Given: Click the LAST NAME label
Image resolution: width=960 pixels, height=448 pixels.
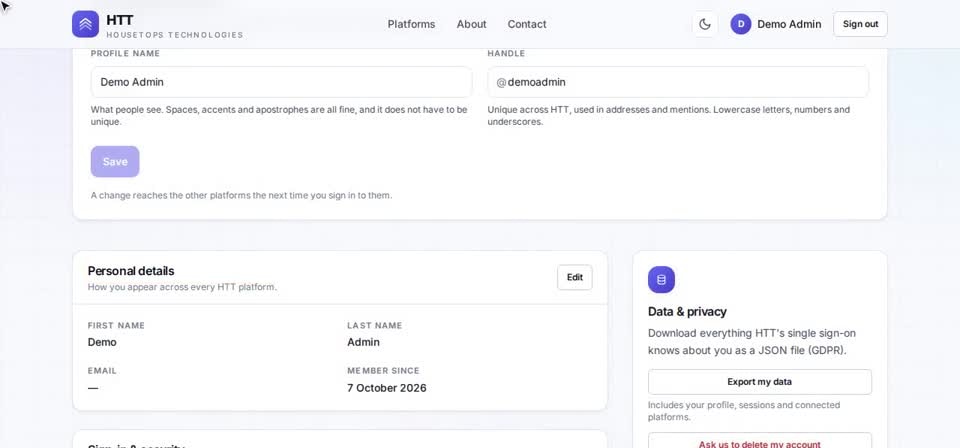Looking at the screenshot, I should (x=375, y=326).
